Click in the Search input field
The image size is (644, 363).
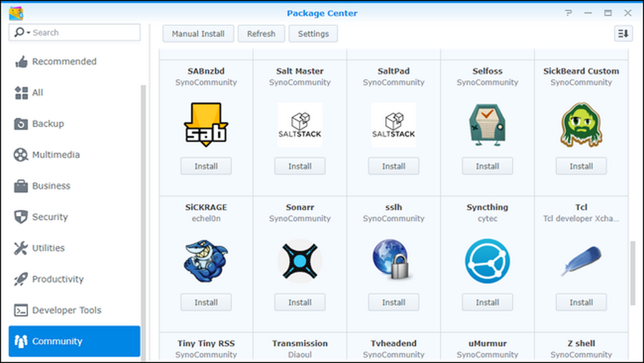74,32
